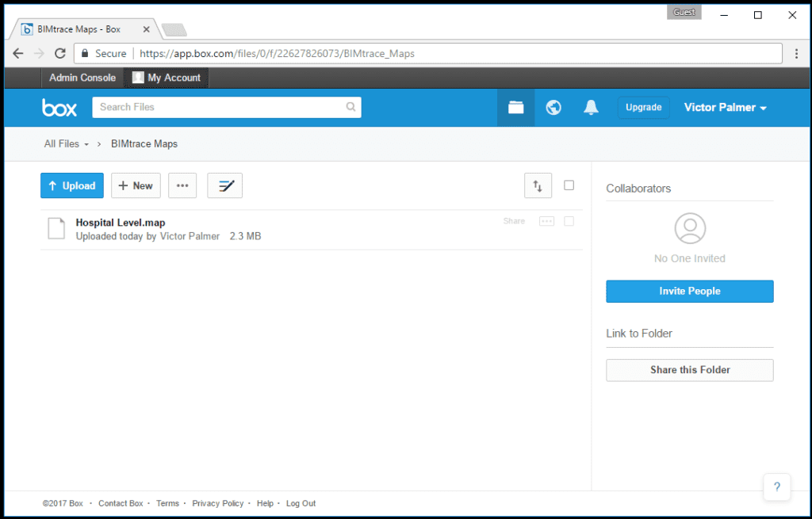Click the Upgrade button
The width and height of the screenshot is (812, 519).
[x=644, y=108]
